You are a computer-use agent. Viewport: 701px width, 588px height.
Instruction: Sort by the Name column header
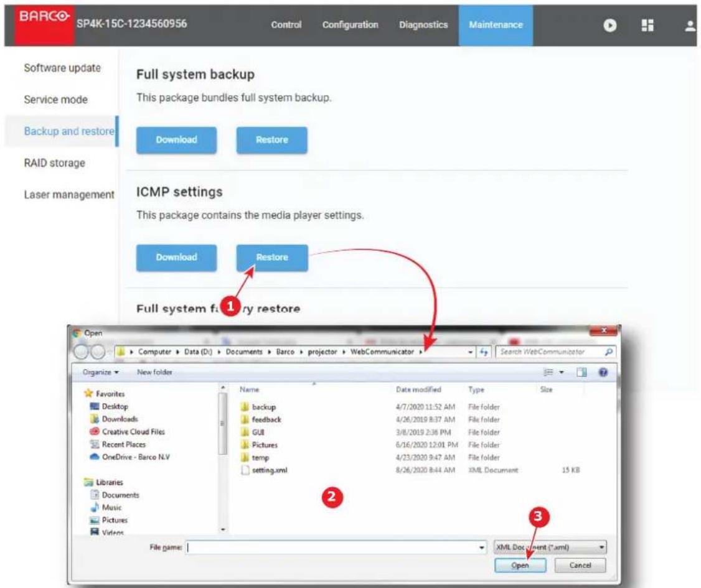249,390
